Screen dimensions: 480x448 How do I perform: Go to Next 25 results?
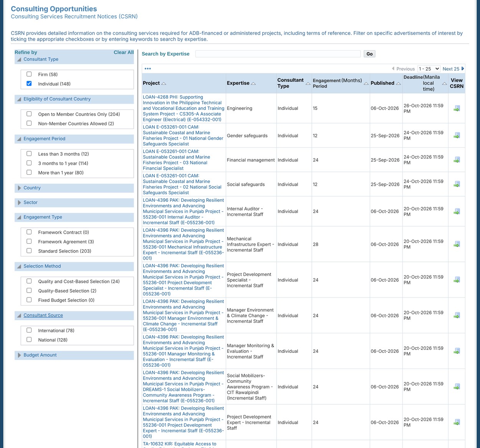pyautogui.click(x=453, y=69)
